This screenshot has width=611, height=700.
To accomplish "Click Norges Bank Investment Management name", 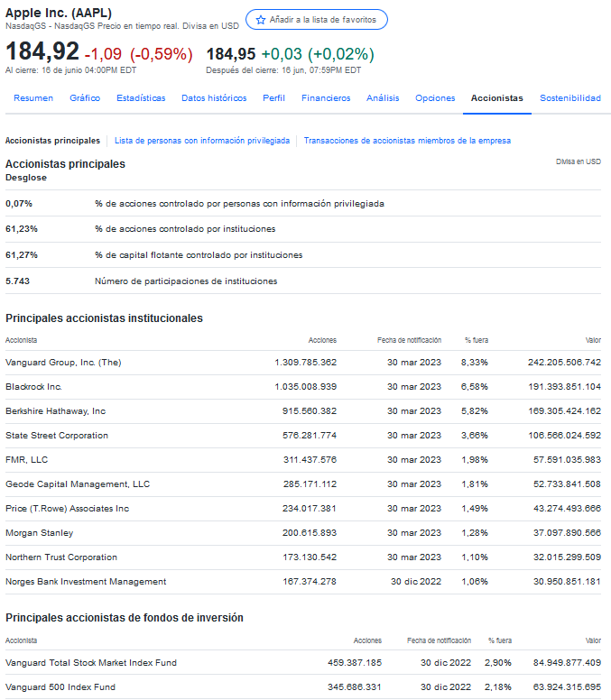I will (86, 582).
